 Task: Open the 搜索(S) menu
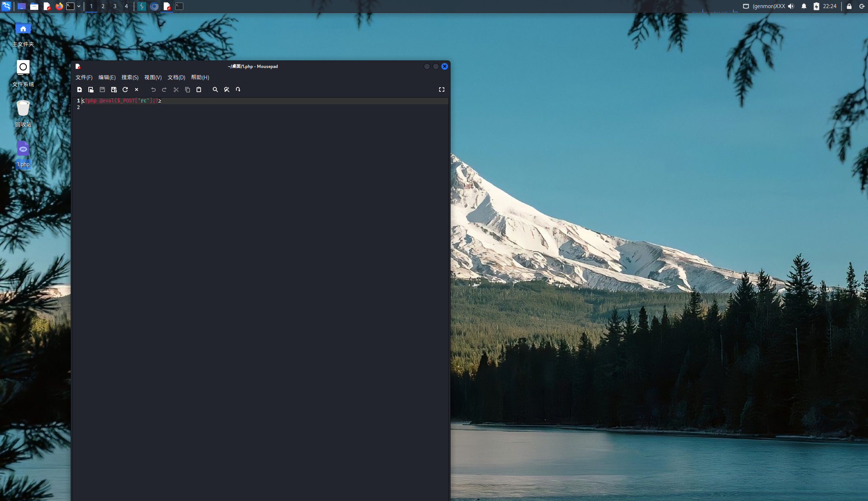pyautogui.click(x=130, y=77)
